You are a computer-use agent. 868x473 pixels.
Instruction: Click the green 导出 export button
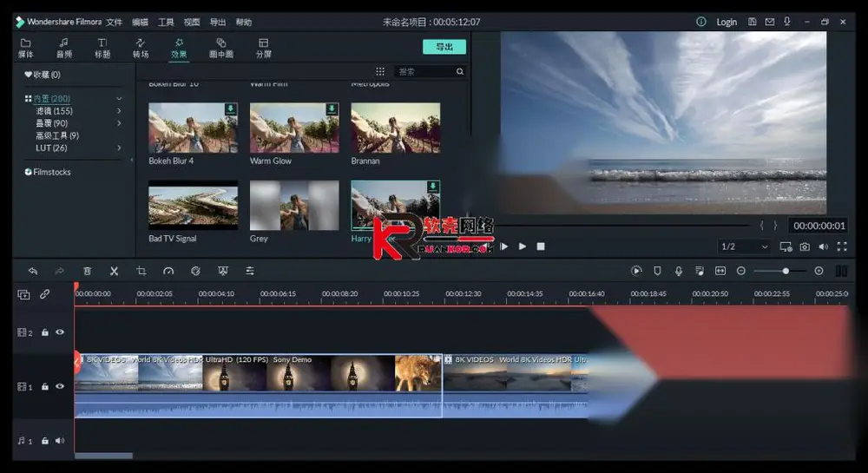click(x=444, y=47)
